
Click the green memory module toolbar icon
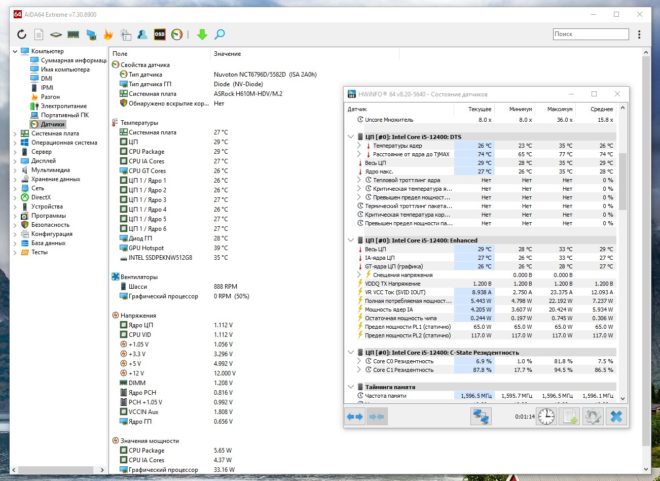click(x=73, y=35)
